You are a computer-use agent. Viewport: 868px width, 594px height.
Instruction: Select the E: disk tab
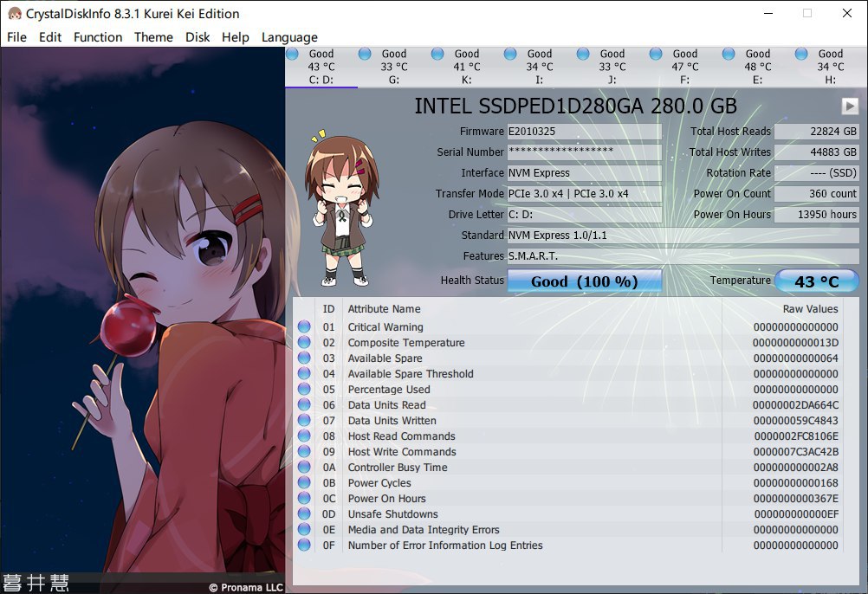(758, 67)
